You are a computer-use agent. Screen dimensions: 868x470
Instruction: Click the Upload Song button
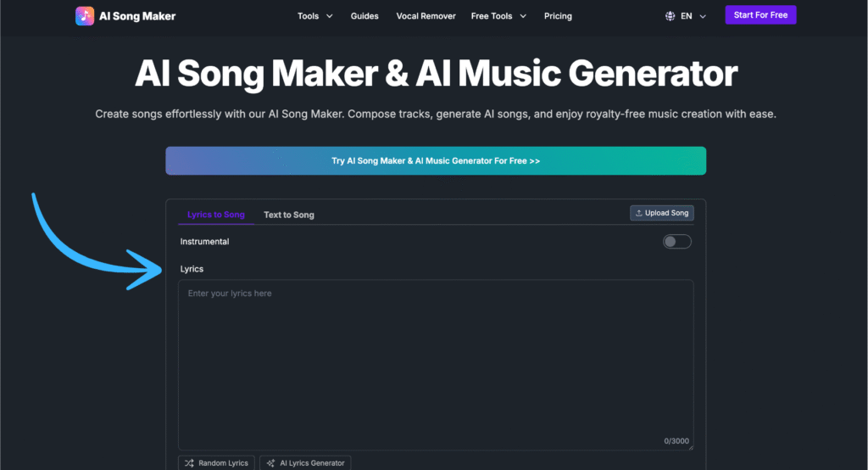(x=661, y=213)
